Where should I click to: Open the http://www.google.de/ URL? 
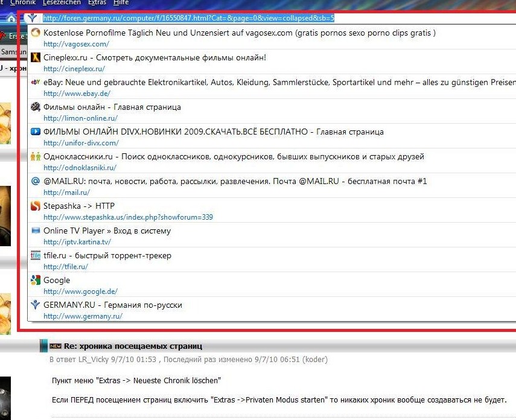(x=80, y=291)
